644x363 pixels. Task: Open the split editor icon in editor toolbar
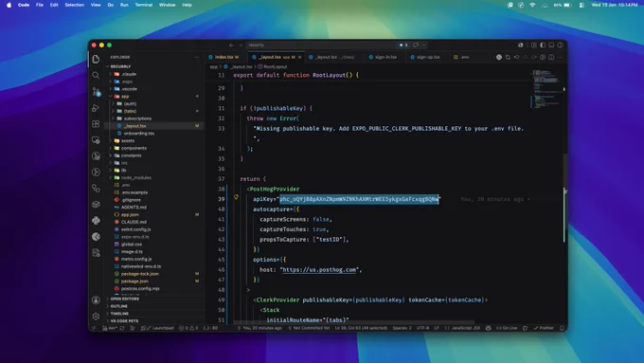[551, 57]
